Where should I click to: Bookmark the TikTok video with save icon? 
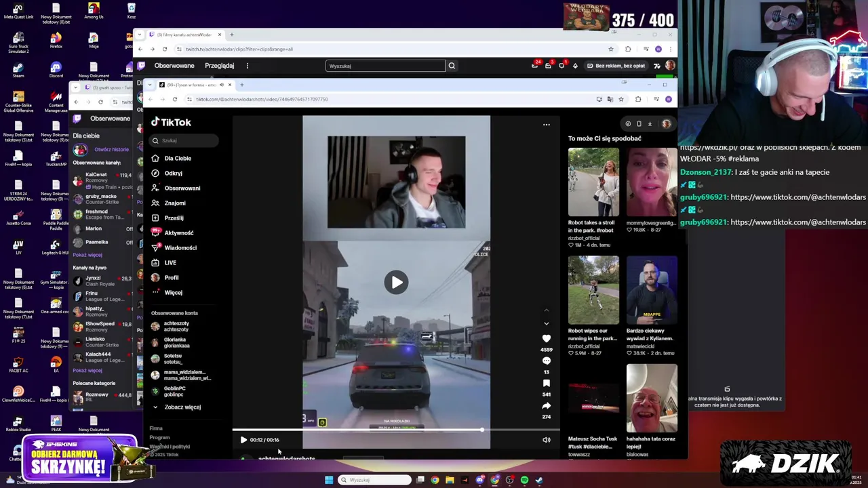pyautogui.click(x=547, y=383)
